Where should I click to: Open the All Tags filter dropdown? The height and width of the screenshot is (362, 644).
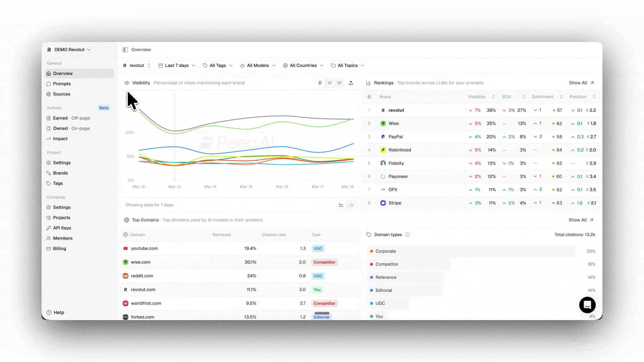click(218, 65)
